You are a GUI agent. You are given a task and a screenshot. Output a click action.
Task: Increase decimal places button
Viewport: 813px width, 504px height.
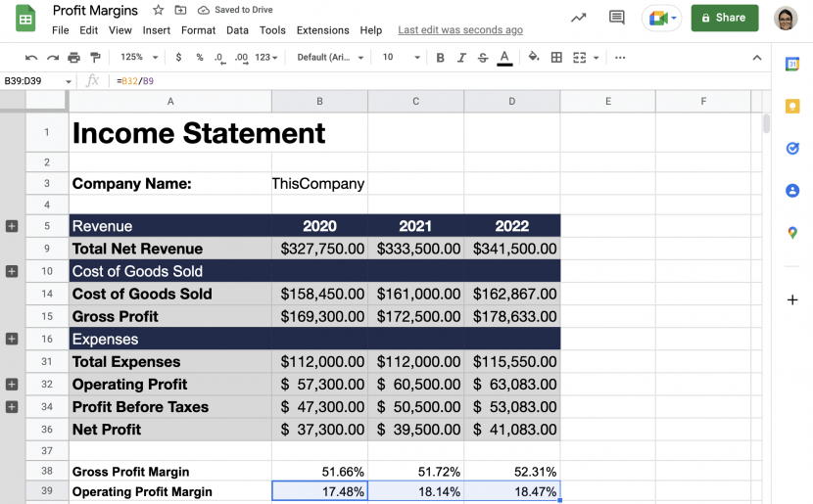click(x=241, y=58)
